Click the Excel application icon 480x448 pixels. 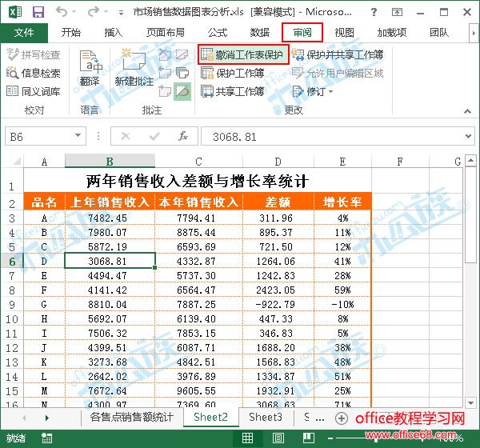[15, 12]
